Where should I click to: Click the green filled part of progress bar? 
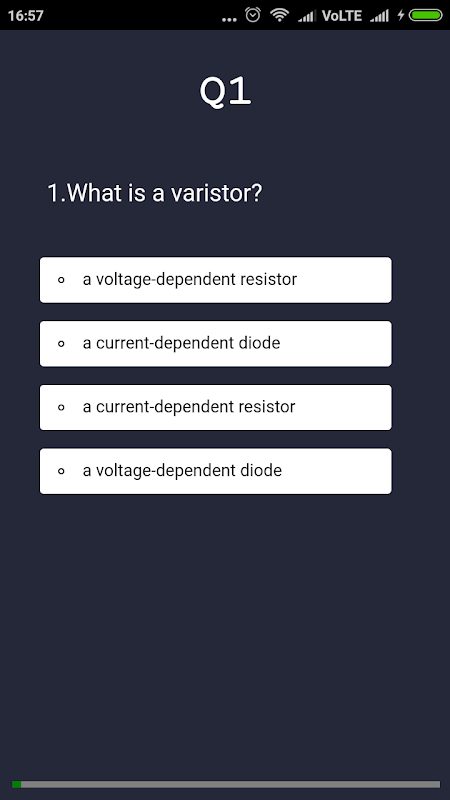(x=16, y=784)
